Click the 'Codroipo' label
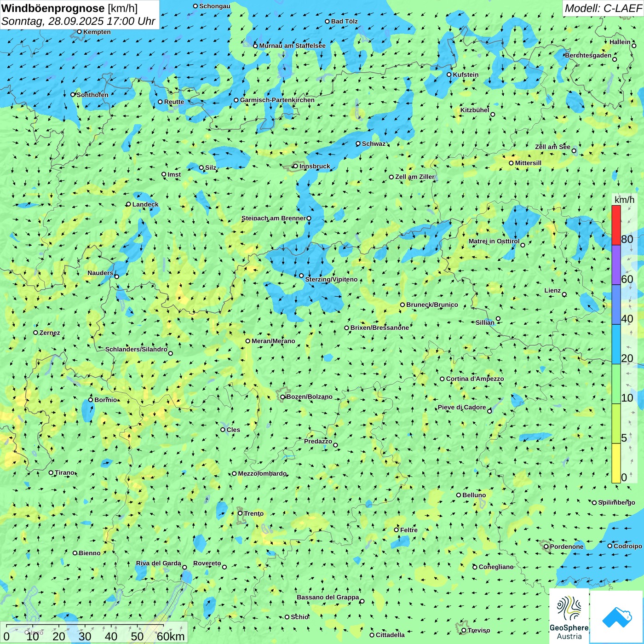 point(628,546)
